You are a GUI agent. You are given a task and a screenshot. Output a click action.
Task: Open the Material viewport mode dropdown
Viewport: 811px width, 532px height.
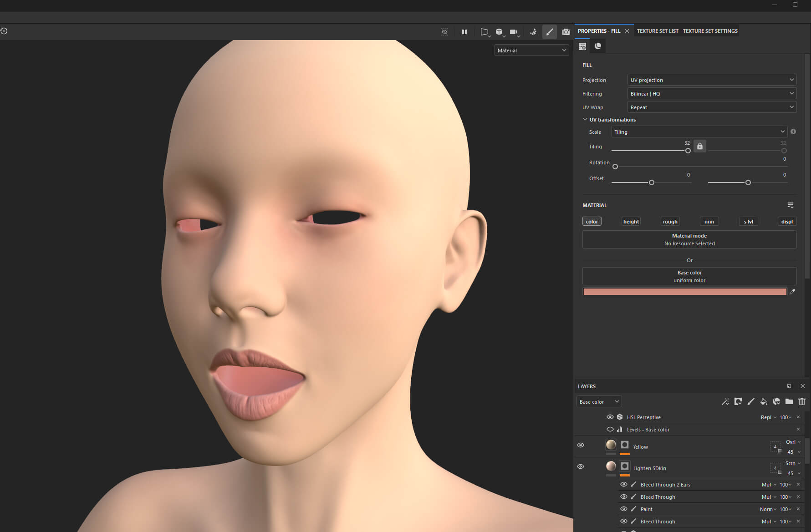pos(531,50)
